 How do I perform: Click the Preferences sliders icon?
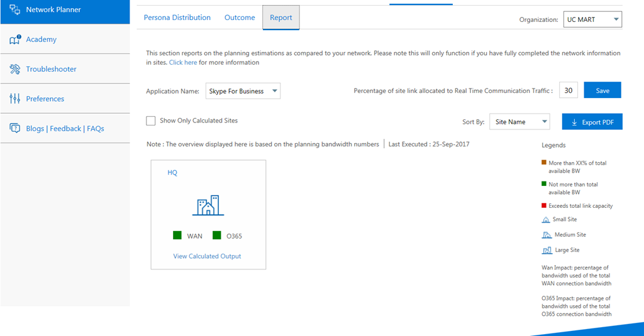pos(15,99)
